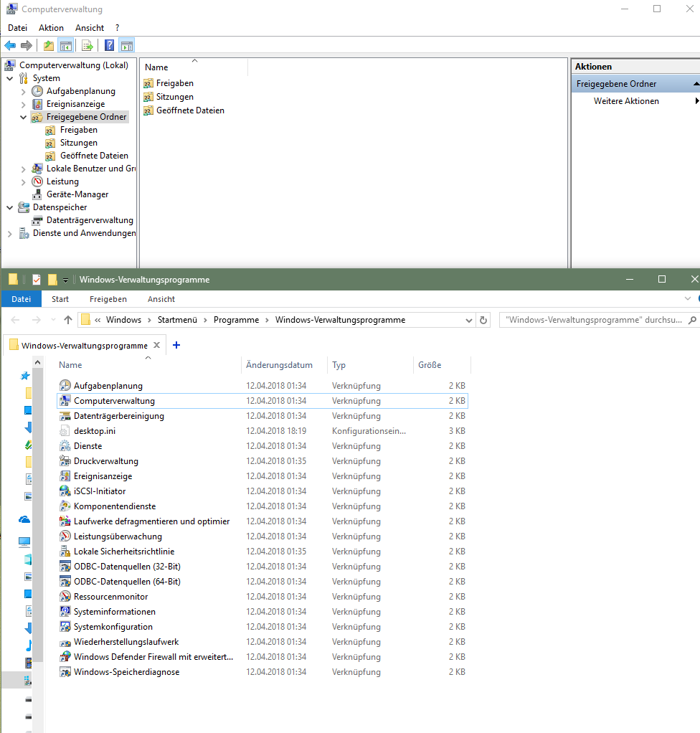The width and height of the screenshot is (700, 733).
Task: Open Freigaben item in the center list
Action: point(174,83)
